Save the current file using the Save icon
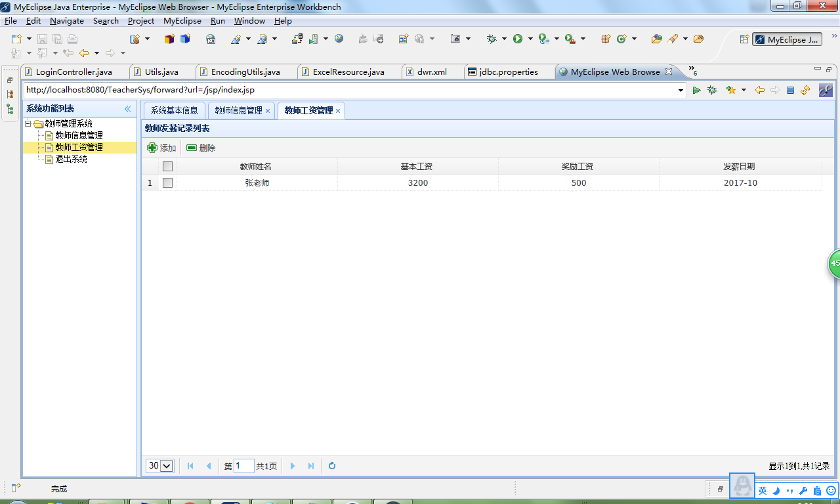 point(41,39)
